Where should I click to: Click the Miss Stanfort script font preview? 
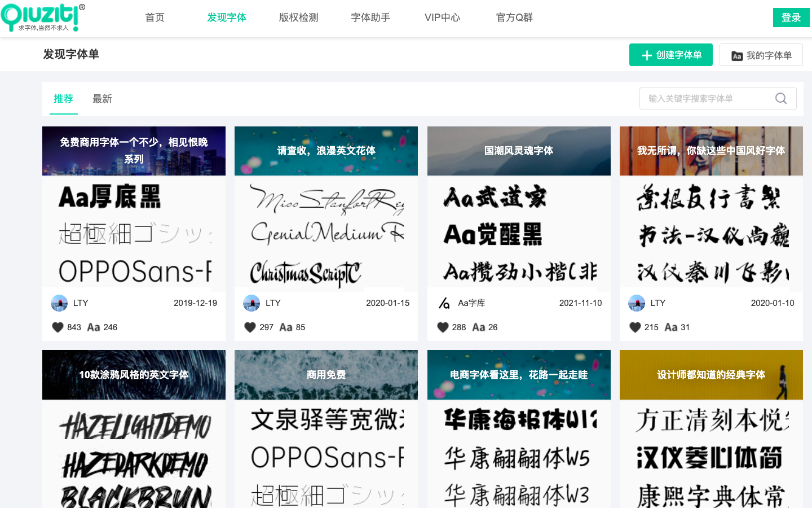click(x=327, y=200)
